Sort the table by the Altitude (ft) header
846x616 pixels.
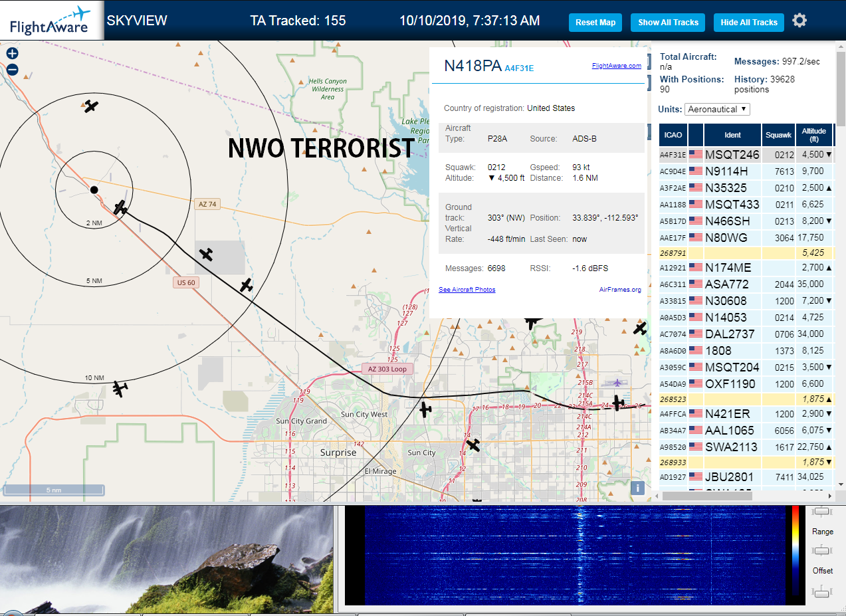814,135
